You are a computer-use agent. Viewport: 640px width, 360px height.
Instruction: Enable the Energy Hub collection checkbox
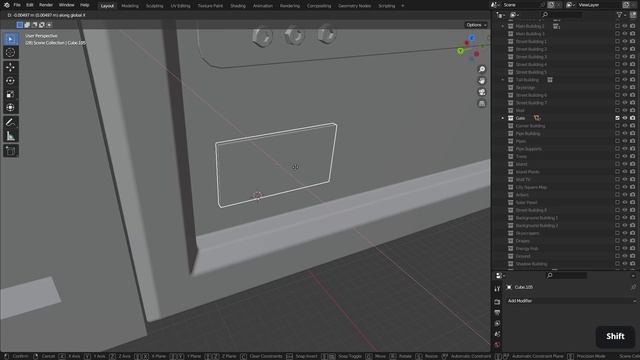617,249
